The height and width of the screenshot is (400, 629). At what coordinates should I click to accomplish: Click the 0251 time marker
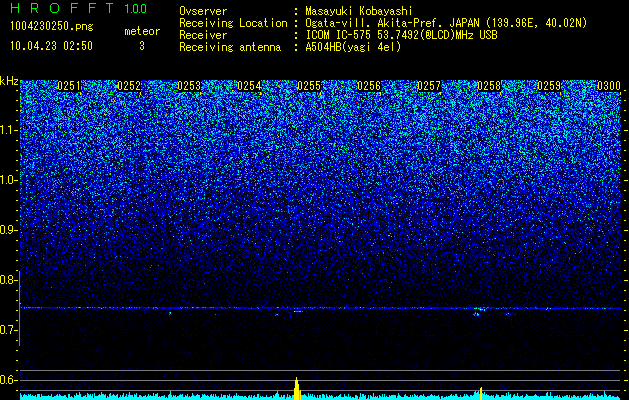(x=69, y=86)
